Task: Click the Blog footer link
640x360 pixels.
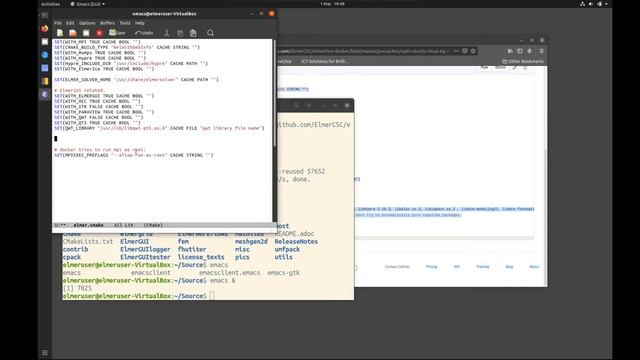Action: point(509,267)
